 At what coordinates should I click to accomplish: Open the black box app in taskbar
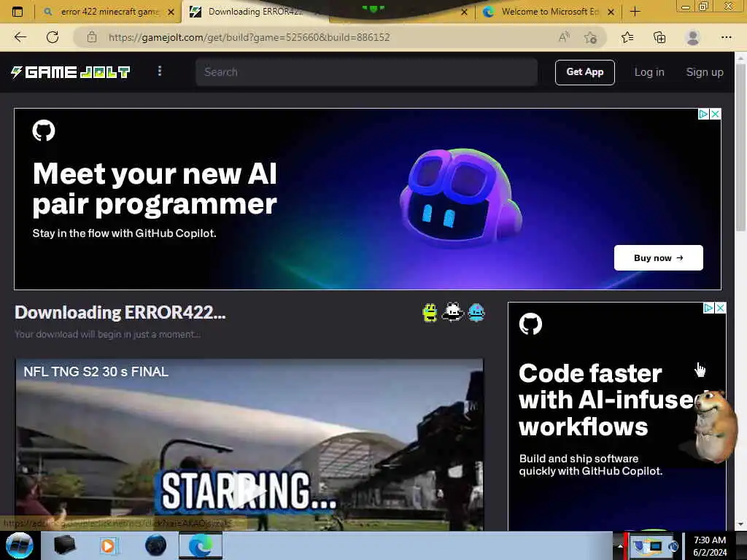(64, 545)
